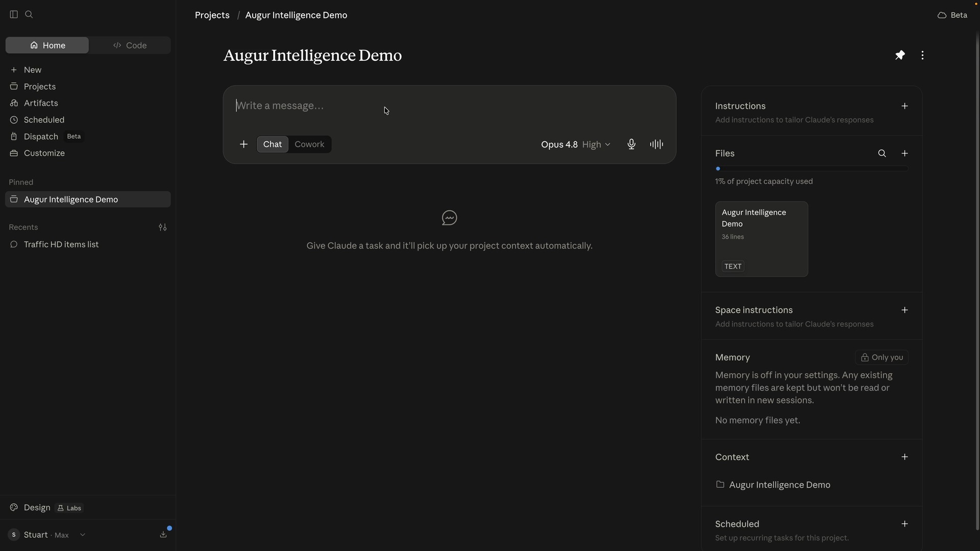Open the Augur Intelligence Demo text file
Screen dimensions: 980x551
click(x=762, y=239)
